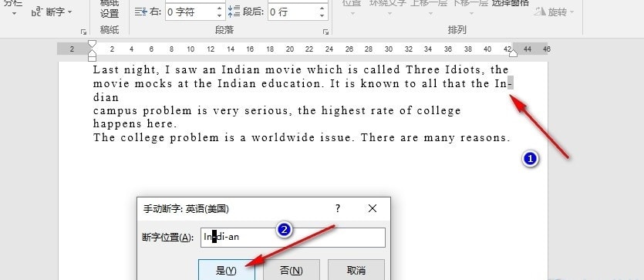The image size is (644, 280).
Task: Click the 断字位置 hyphenation input field
Action: 293,238
